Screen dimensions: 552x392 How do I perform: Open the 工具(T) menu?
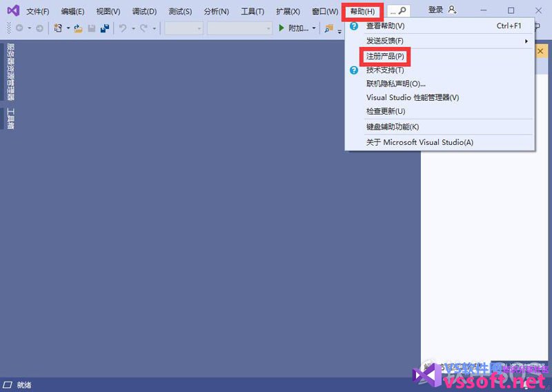click(x=253, y=12)
